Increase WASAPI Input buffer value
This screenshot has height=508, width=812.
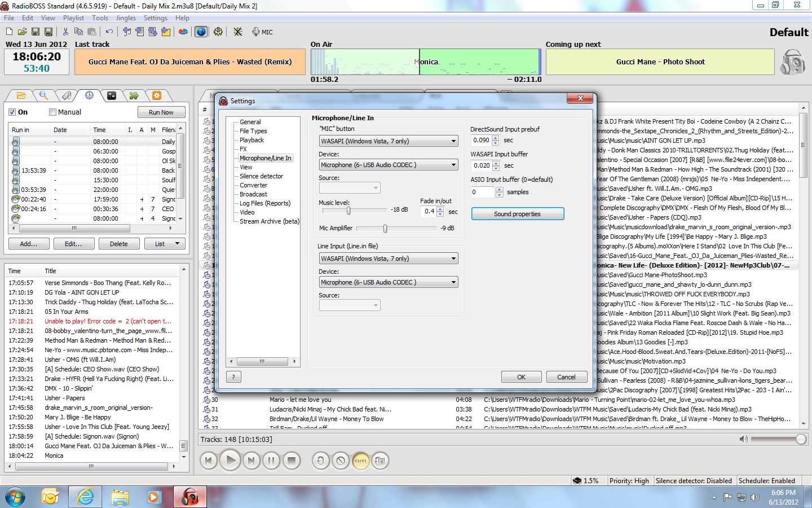[496, 163]
